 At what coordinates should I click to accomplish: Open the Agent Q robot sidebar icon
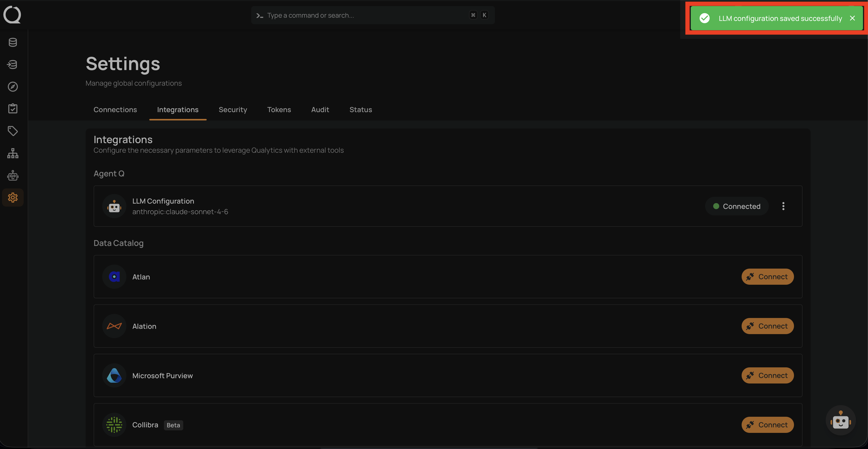(13, 175)
